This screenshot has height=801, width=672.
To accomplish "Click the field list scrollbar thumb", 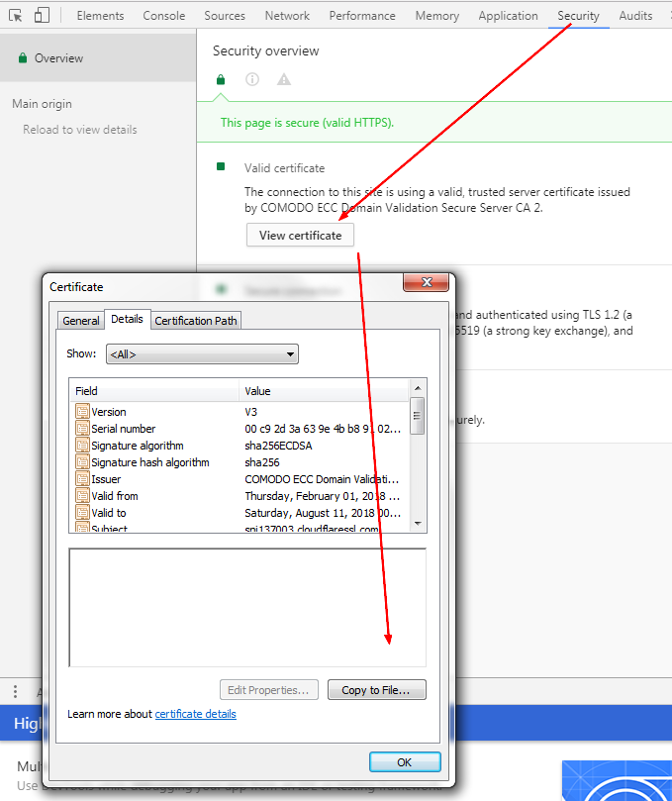I will (418, 416).
